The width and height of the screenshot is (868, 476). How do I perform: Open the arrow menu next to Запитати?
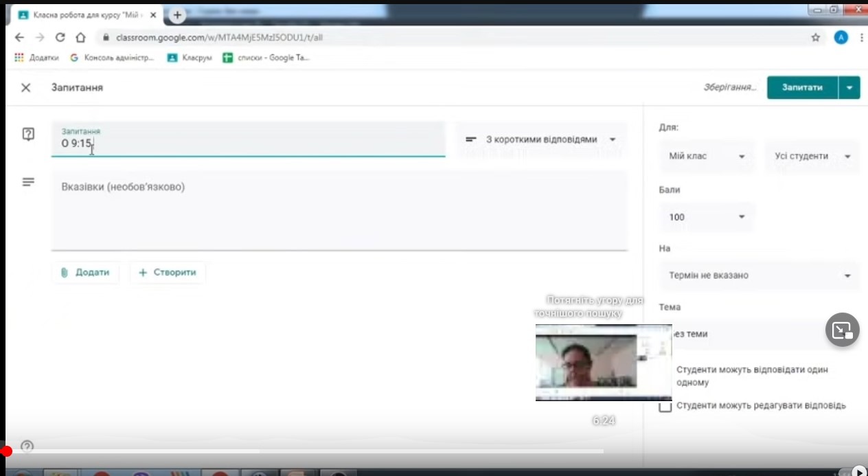(x=849, y=87)
